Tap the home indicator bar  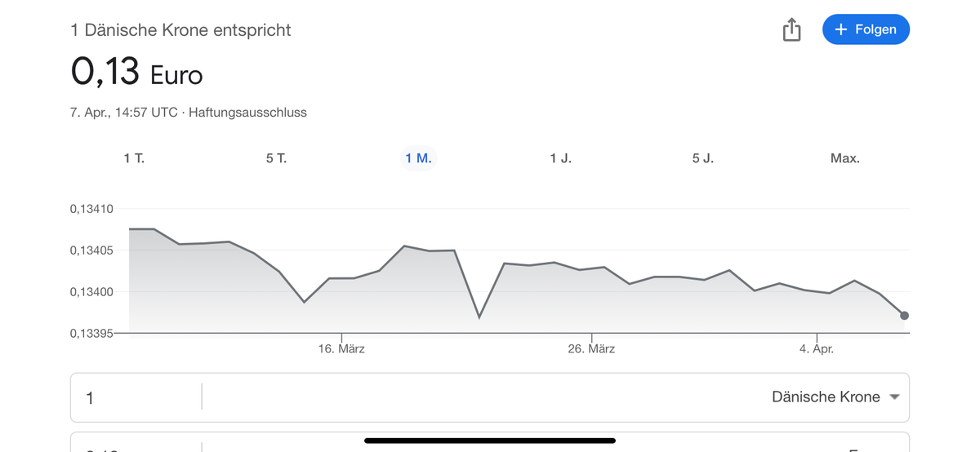pos(490,441)
